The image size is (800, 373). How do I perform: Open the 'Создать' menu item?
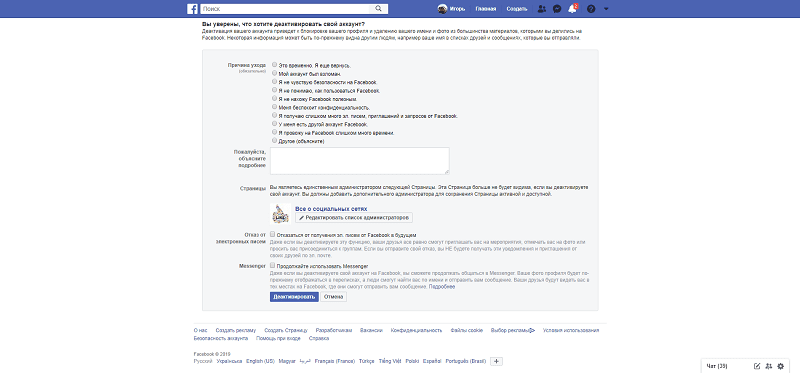point(517,9)
